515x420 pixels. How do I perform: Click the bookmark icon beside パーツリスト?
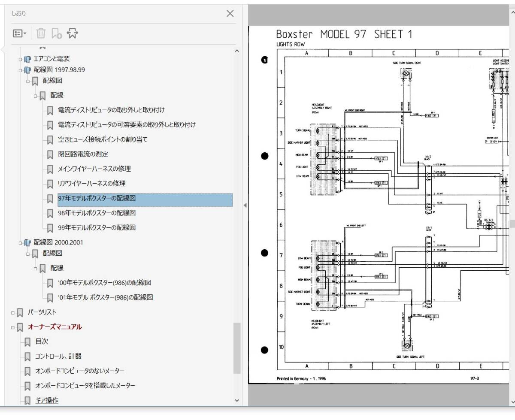pos(20,313)
